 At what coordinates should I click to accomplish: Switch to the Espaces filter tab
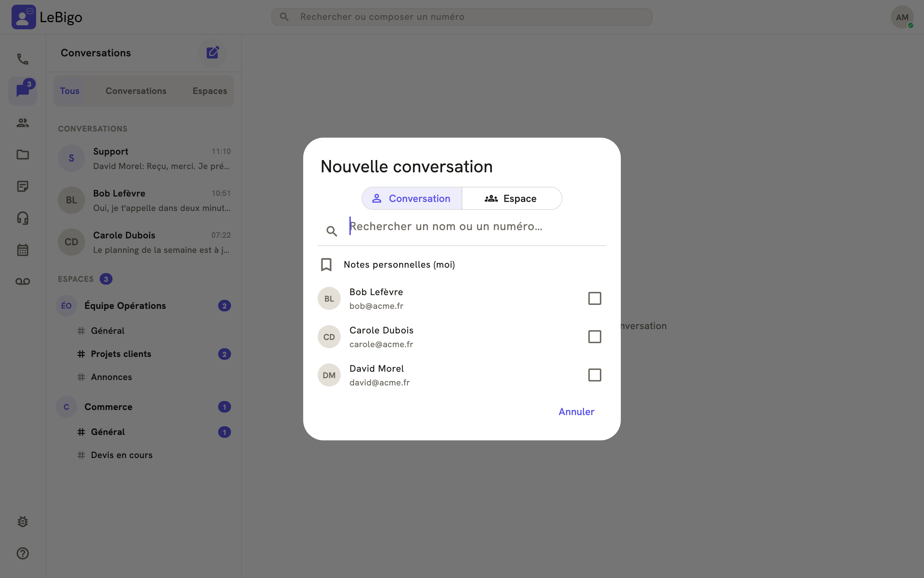pos(210,91)
